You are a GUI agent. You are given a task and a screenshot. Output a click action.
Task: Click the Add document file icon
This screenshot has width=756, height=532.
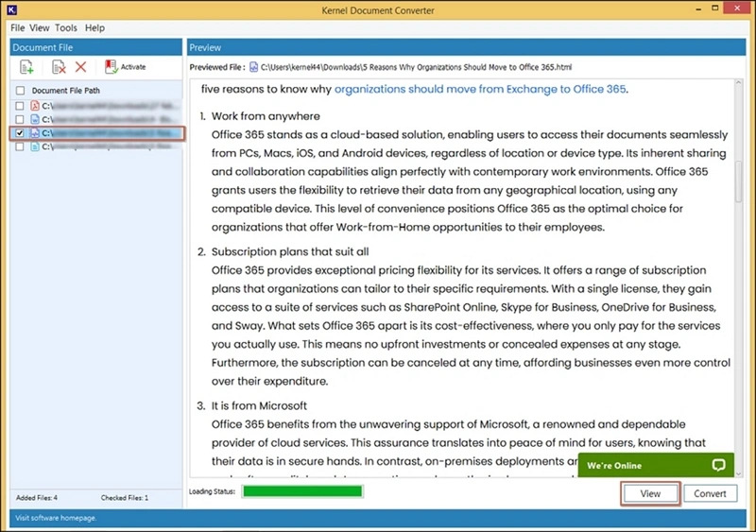26,67
